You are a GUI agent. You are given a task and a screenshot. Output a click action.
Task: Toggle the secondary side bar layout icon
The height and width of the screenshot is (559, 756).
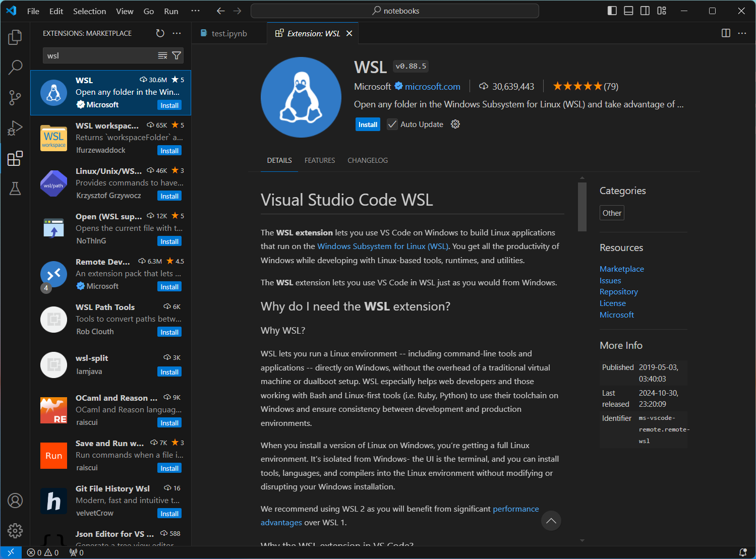coord(645,11)
